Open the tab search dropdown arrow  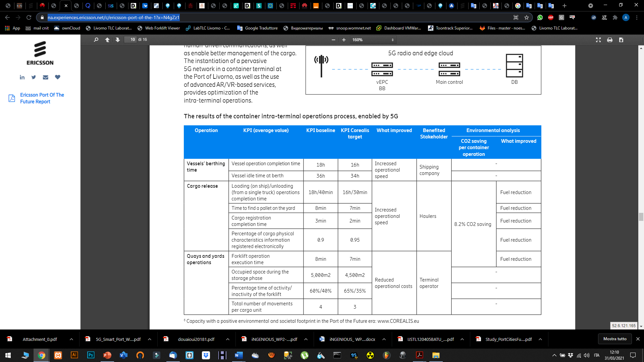[x=591, y=6]
